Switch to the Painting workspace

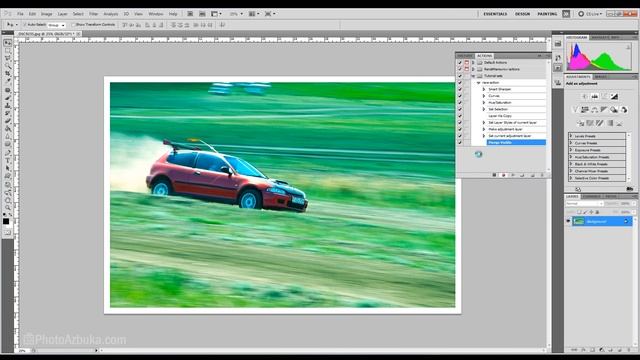(547, 14)
